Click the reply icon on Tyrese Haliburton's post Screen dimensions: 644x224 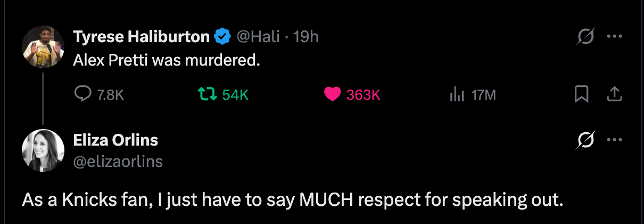83,95
